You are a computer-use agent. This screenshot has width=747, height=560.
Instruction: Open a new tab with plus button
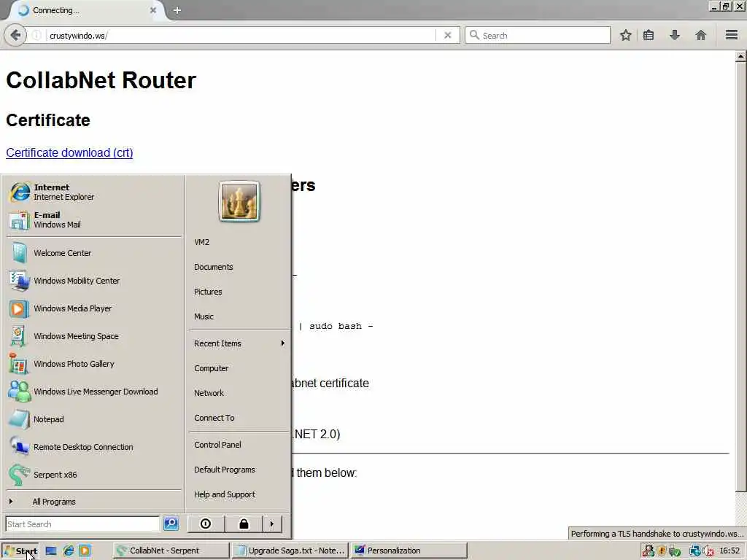(x=177, y=10)
